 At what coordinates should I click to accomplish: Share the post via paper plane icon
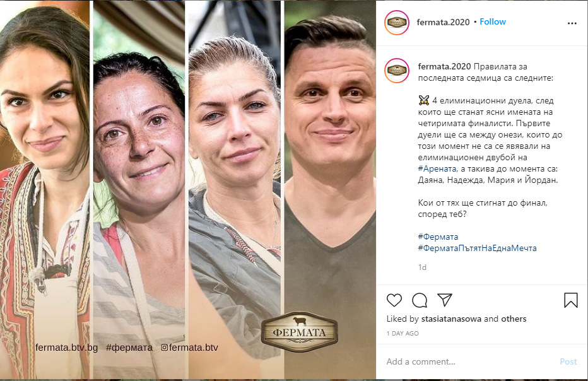tap(445, 300)
